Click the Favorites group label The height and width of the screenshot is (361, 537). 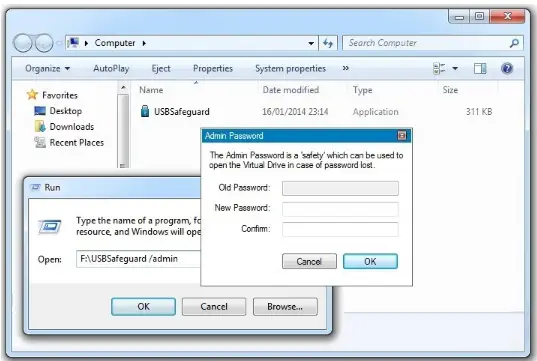(60, 95)
